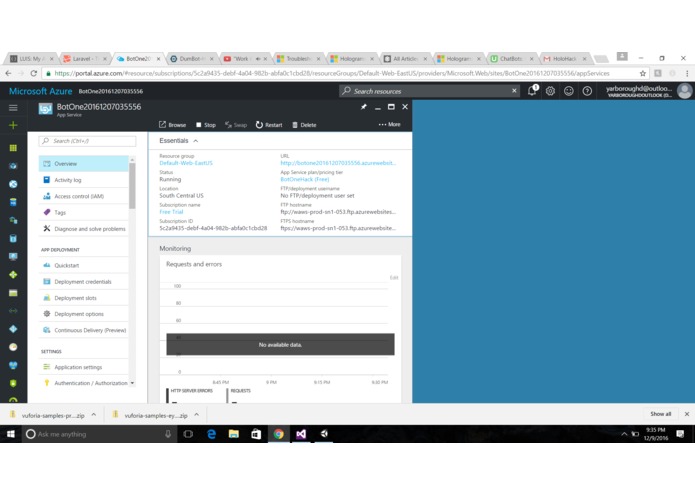Click the green plus New resource icon
Screen dimensions: 695x494
tap(13, 125)
